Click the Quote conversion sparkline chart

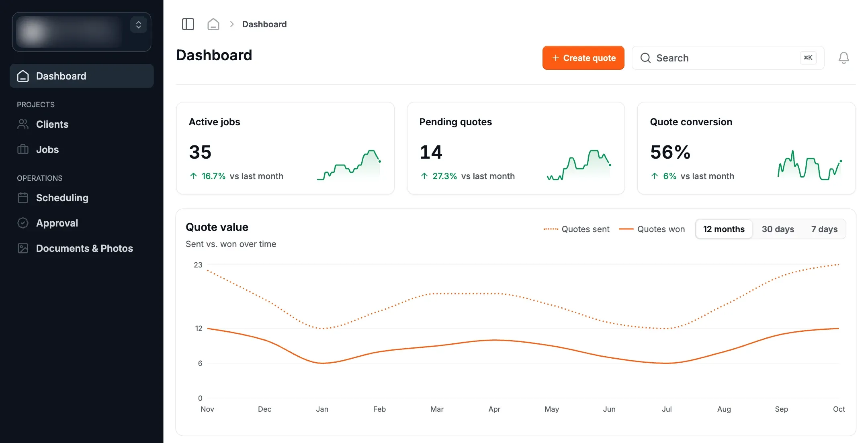pos(810,165)
